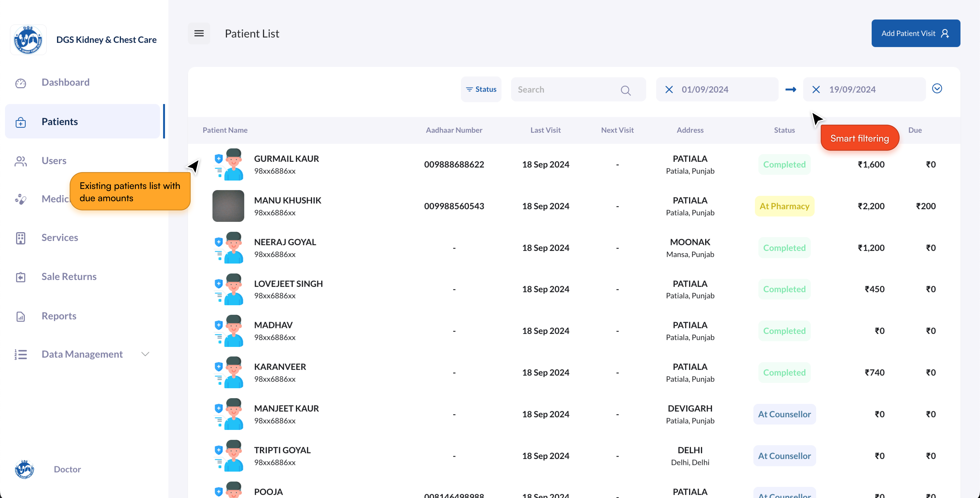Open circled chevron dropdown beside date range
Image resolution: width=980 pixels, height=498 pixels.
click(937, 89)
